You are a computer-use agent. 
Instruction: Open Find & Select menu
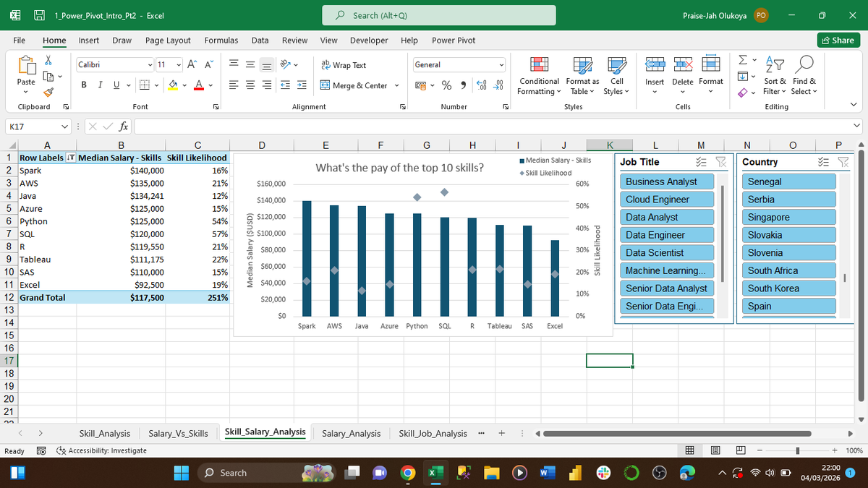point(803,76)
